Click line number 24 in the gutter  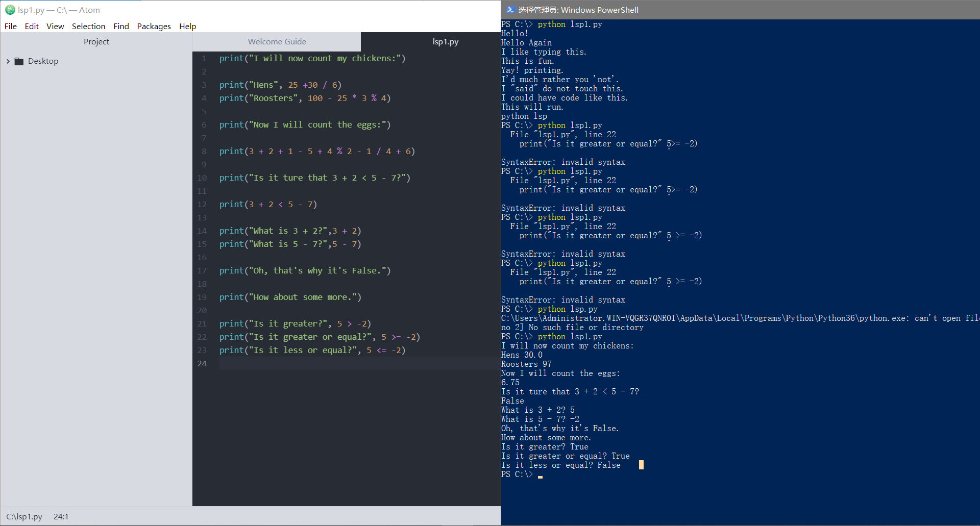tap(202, 364)
